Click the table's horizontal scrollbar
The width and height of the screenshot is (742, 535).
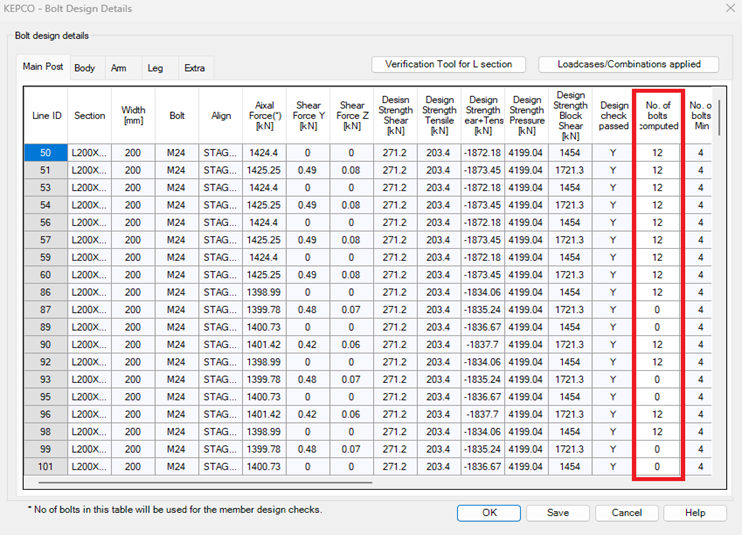click(200, 482)
